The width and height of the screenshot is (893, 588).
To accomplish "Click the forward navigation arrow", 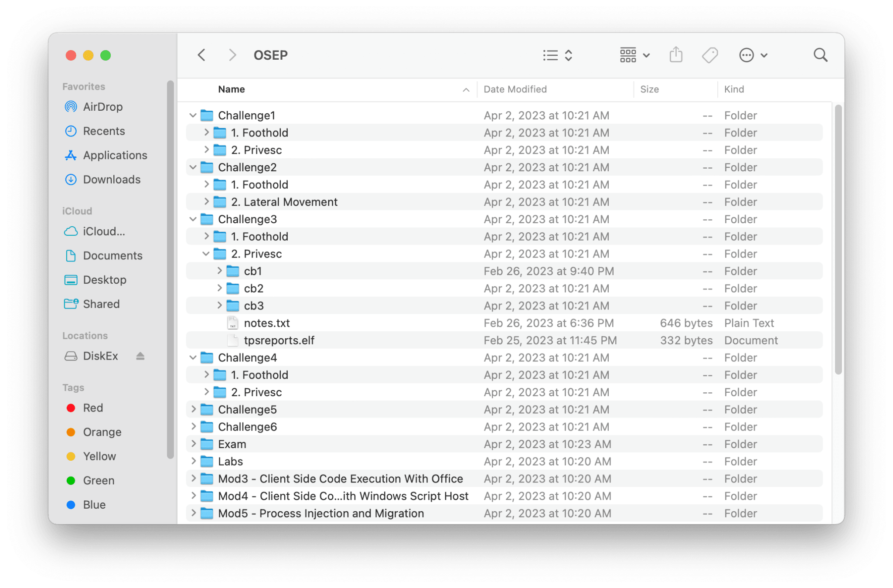I will [232, 55].
